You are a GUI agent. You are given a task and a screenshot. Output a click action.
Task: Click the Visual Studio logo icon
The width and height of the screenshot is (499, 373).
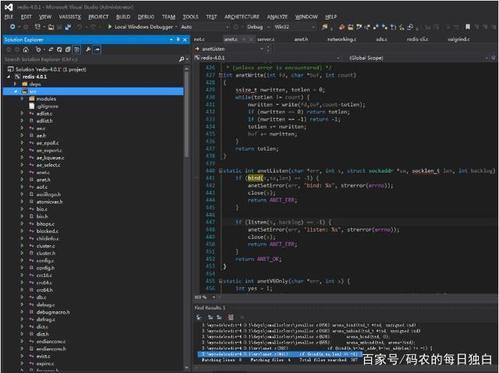click(9, 7)
